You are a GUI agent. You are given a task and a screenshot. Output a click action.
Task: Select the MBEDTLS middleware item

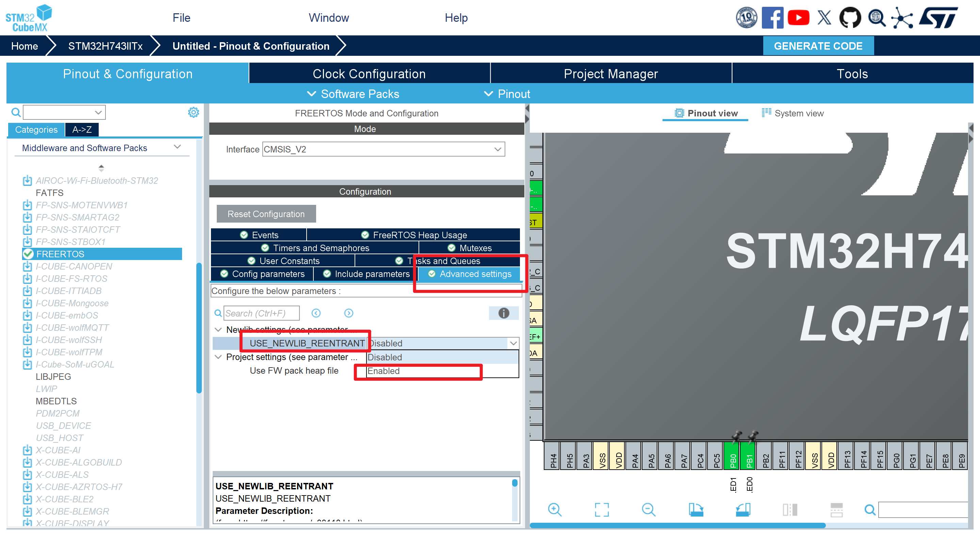[x=56, y=401]
